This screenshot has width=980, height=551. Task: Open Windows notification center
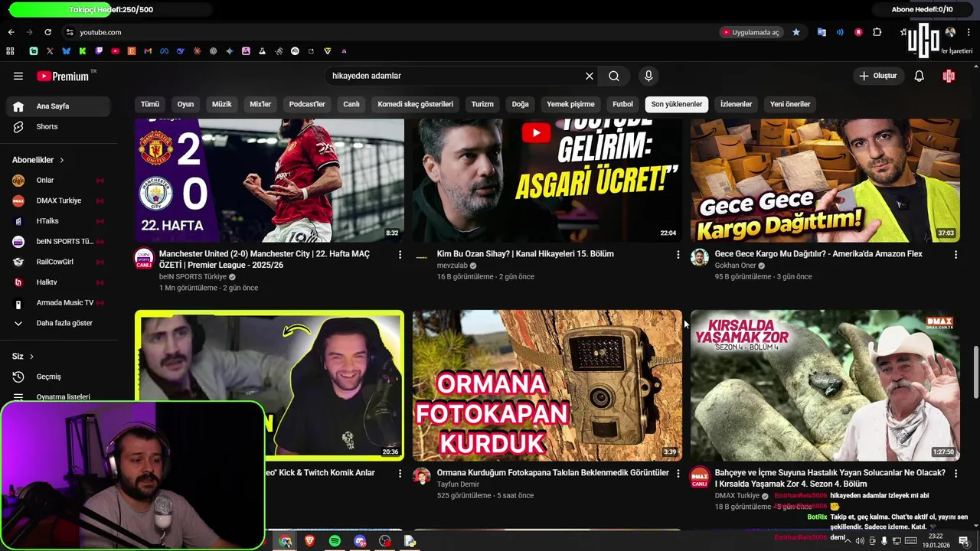963,541
